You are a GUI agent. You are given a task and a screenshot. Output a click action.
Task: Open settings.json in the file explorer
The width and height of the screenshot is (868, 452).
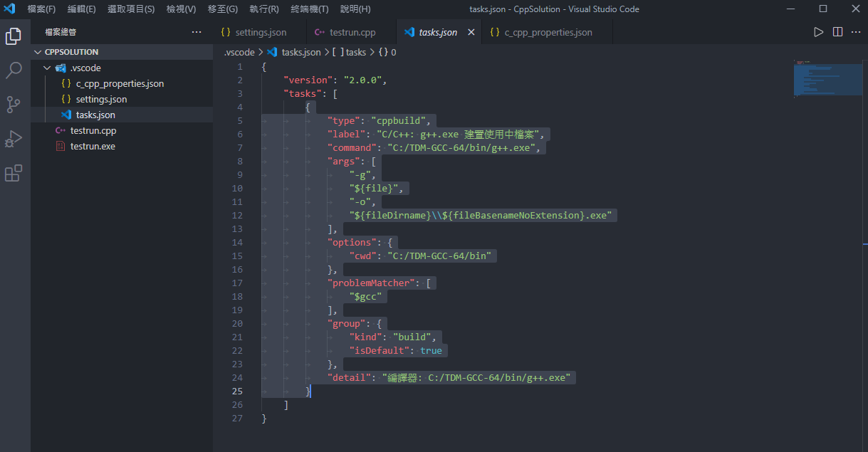(x=101, y=99)
